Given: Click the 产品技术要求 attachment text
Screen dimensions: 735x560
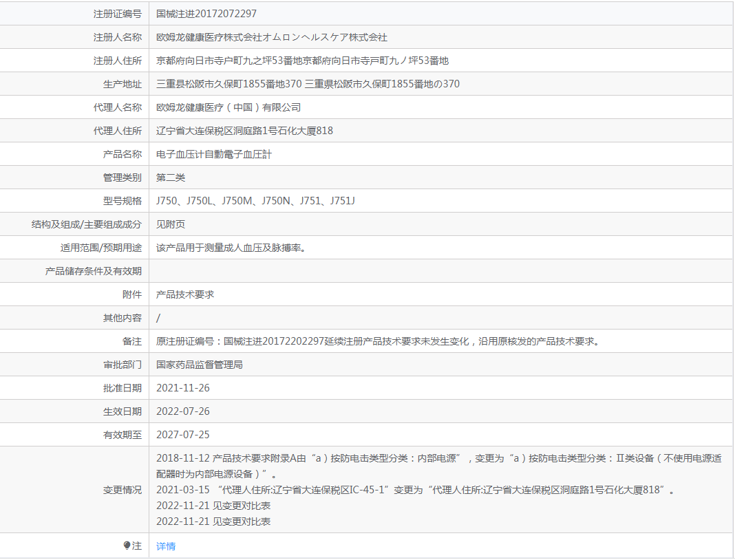Looking at the screenshot, I should click(x=184, y=294).
